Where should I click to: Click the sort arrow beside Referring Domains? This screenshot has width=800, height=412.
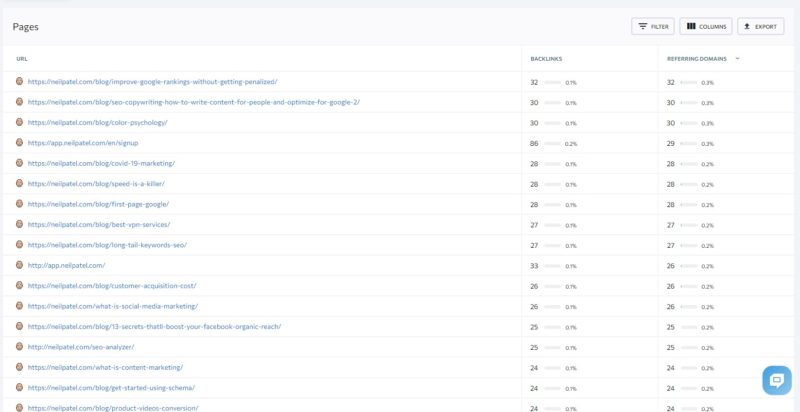coord(737,59)
